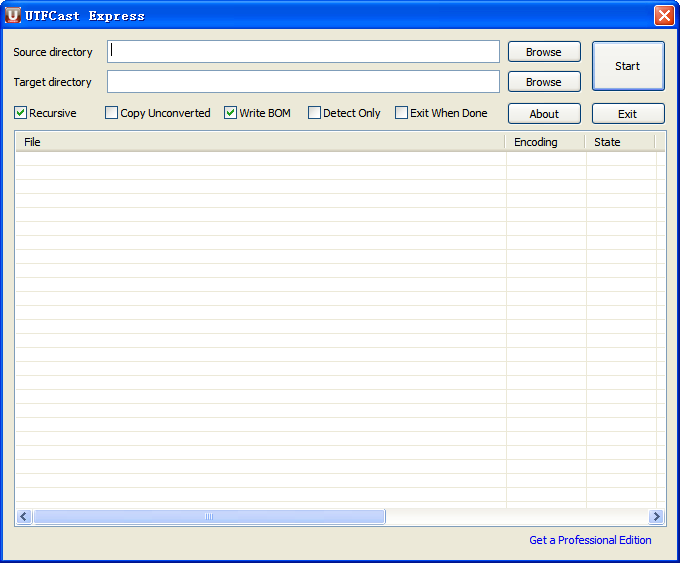Sort list by Encoding column header
680x563 pixels.
point(545,142)
